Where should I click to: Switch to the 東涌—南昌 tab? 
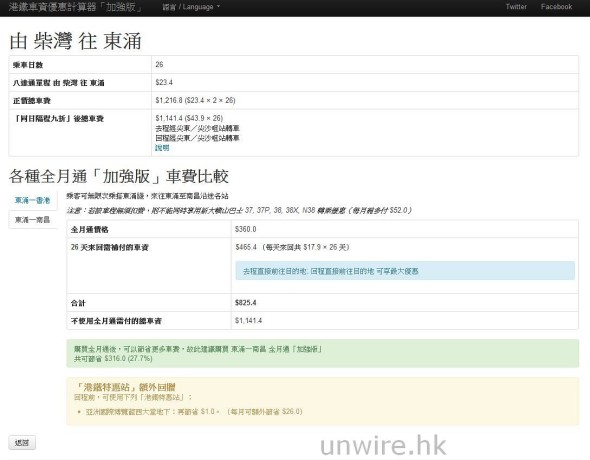pyautogui.click(x=32, y=220)
